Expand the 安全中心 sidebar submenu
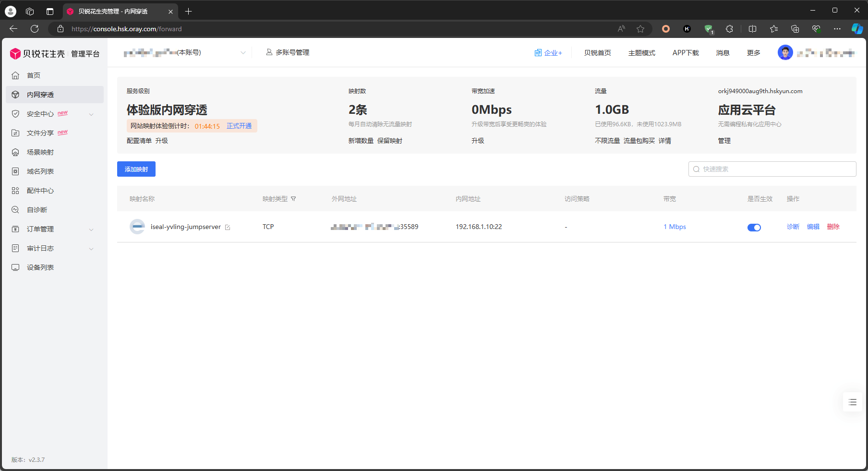 [91, 114]
